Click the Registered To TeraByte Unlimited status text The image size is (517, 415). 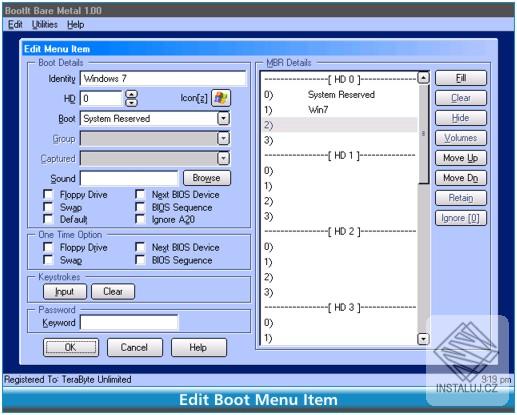pyautogui.click(x=68, y=379)
